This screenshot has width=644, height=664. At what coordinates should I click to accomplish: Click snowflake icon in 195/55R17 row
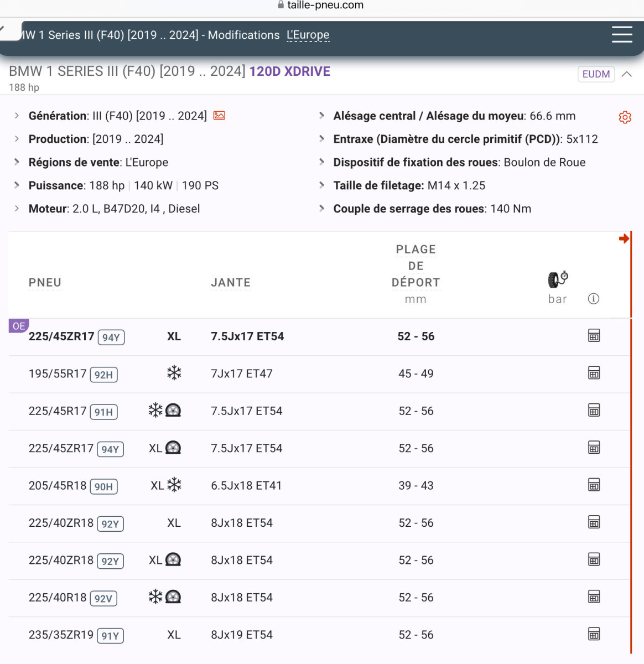[174, 373]
